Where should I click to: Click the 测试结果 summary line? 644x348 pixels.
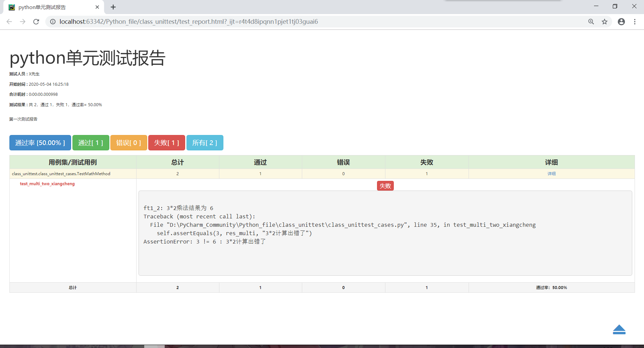56,105
